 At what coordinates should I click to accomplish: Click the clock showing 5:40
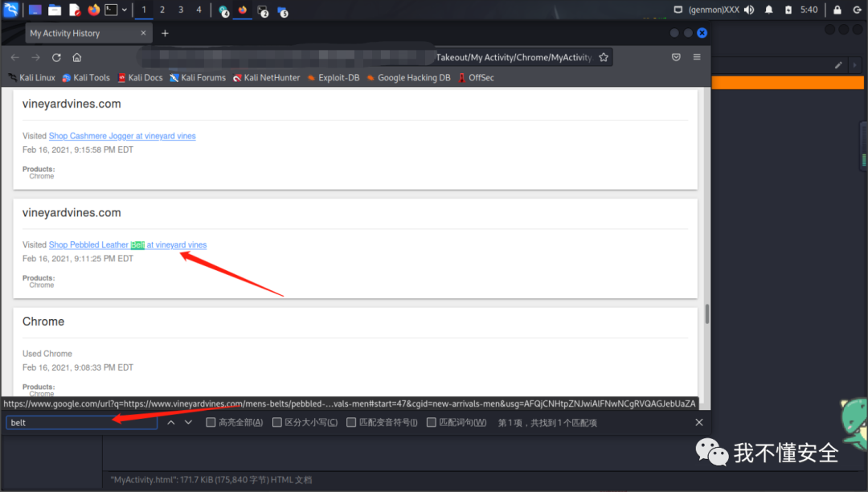coord(809,10)
